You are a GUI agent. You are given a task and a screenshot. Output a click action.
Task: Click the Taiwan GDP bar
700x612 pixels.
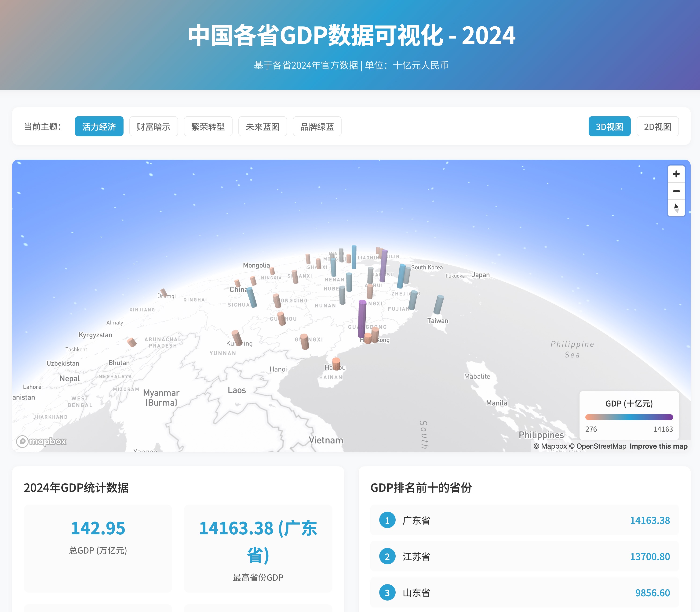click(x=438, y=304)
